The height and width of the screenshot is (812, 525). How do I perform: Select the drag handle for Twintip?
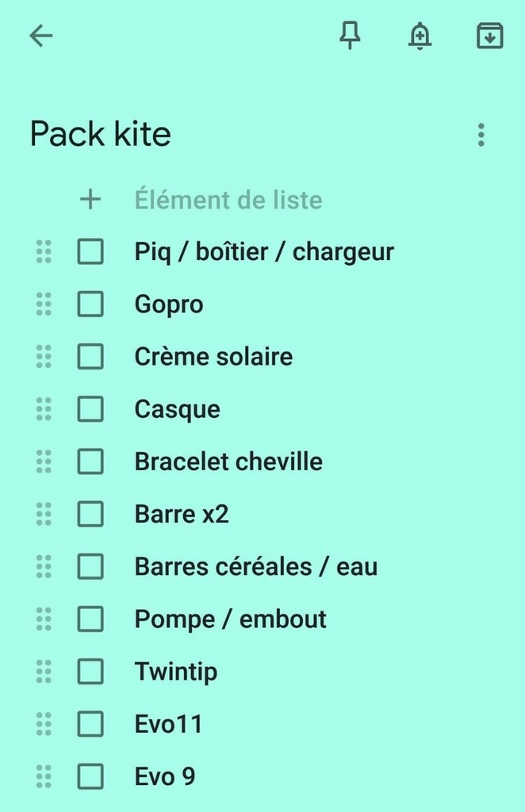44,672
